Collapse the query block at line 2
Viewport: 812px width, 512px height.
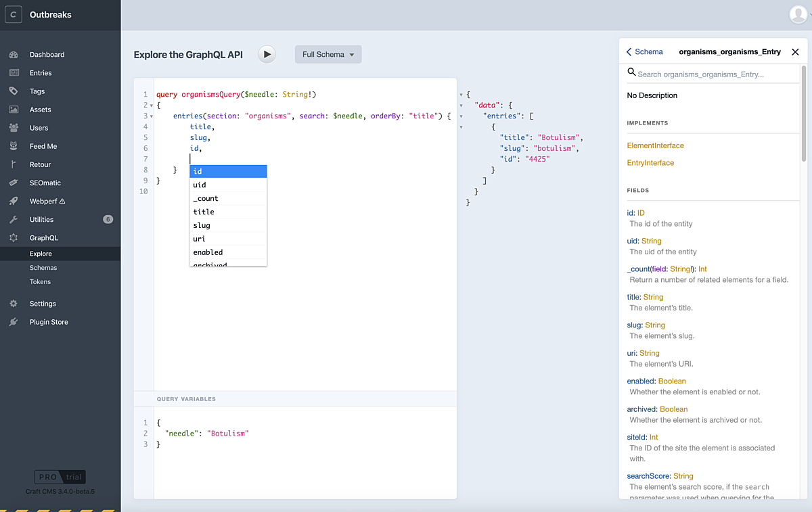(x=151, y=106)
